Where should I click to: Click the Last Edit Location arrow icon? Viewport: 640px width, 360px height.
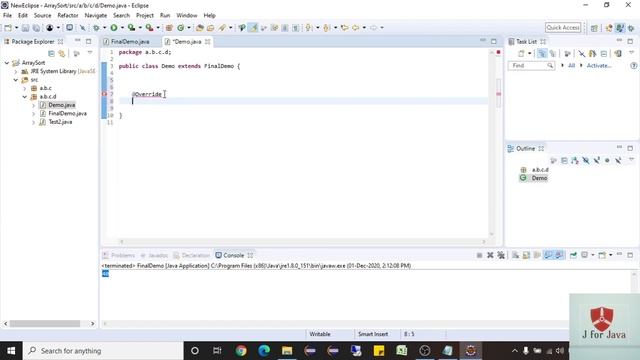click(x=344, y=28)
